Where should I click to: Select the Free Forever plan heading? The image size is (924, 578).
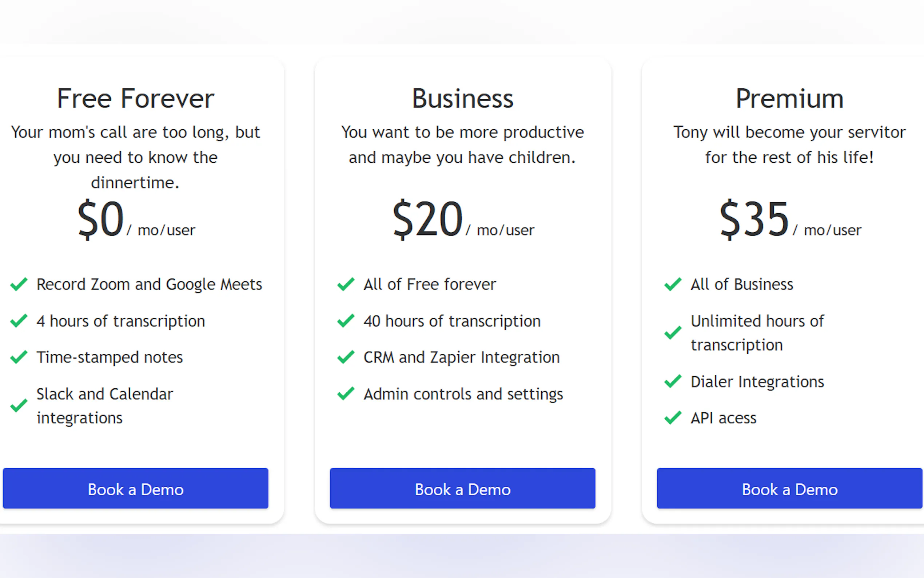(x=135, y=99)
